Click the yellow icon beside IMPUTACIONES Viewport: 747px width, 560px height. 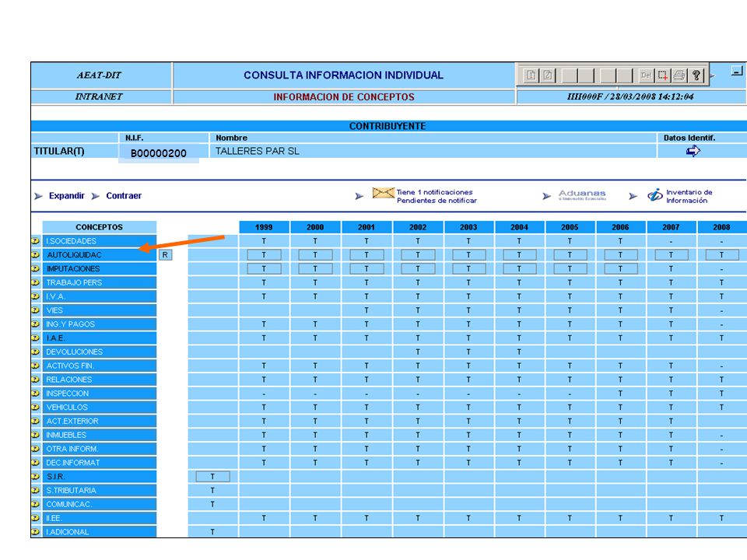tap(35, 268)
